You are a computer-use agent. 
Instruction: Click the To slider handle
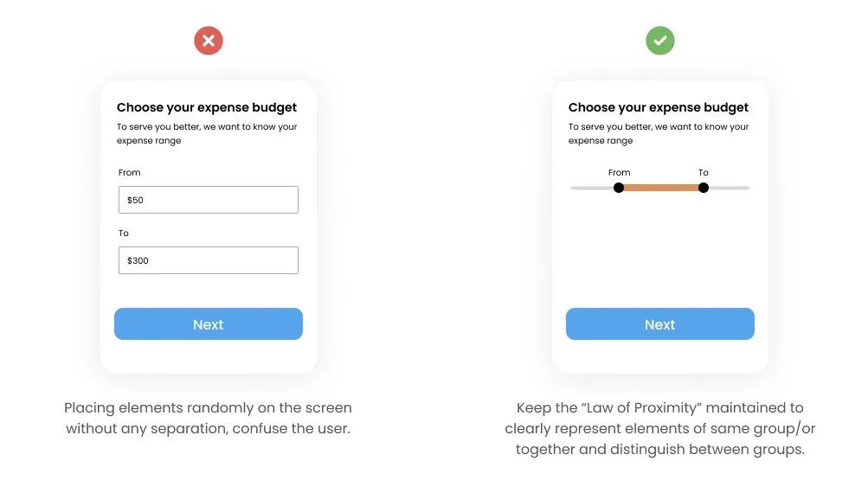coord(703,188)
